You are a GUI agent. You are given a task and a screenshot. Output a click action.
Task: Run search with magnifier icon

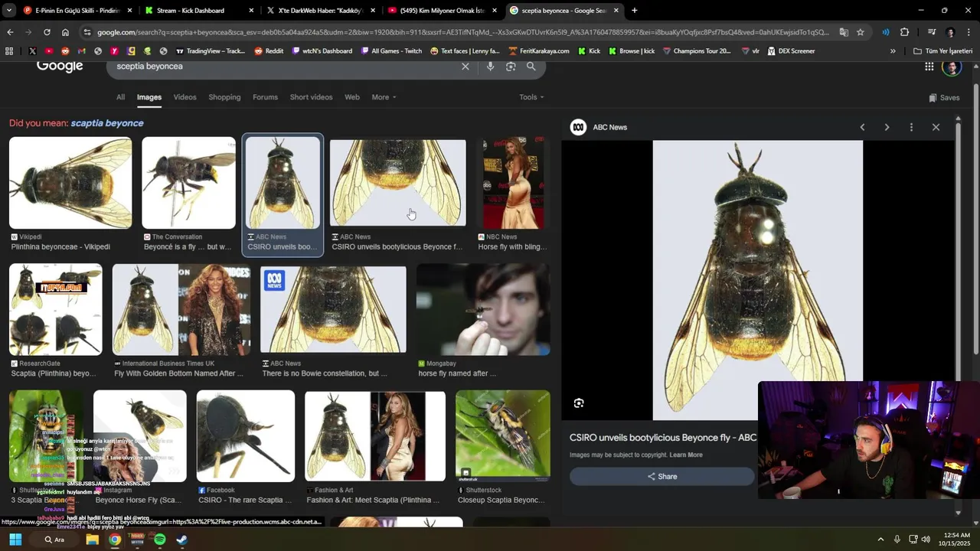point(531,67)
